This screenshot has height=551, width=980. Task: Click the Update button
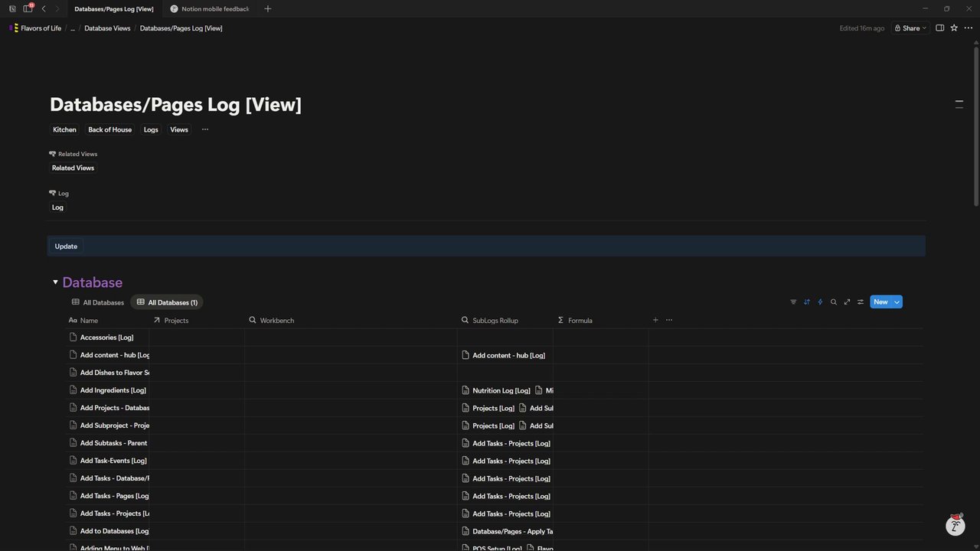tap(66, 246)
